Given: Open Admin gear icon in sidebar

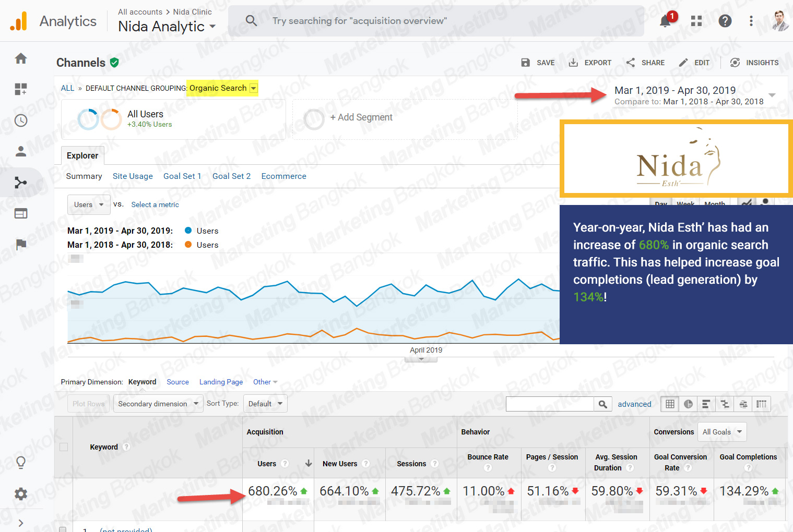Looking at the screenshot, I should point(21,494).
